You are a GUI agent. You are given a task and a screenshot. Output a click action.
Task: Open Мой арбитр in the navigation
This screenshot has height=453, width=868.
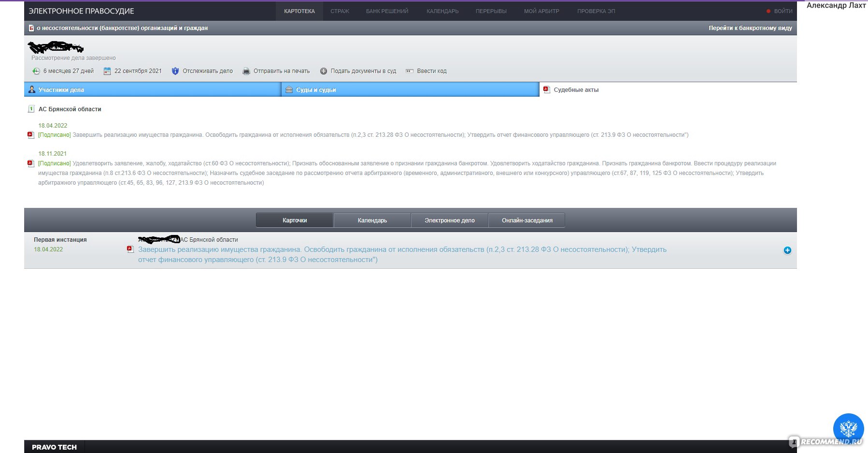(x=541, y=11)
